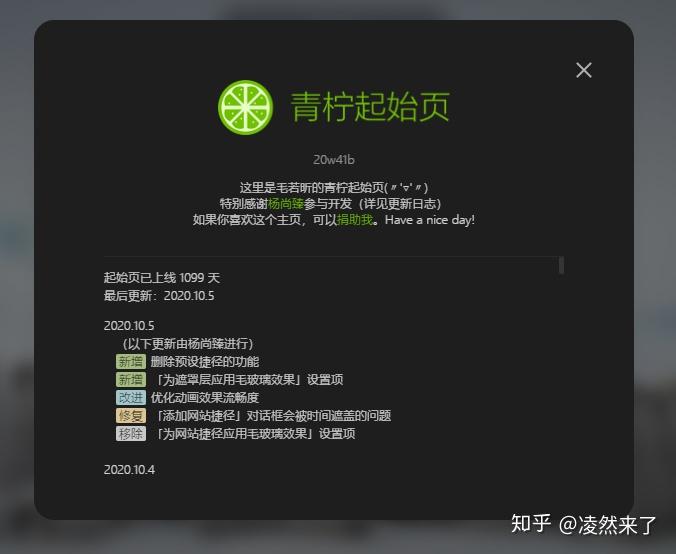676x554 pixels.
Task: Click the 「为遮罩层应用毛玻璃效果」设置项 entry
Action: [249, 380]
